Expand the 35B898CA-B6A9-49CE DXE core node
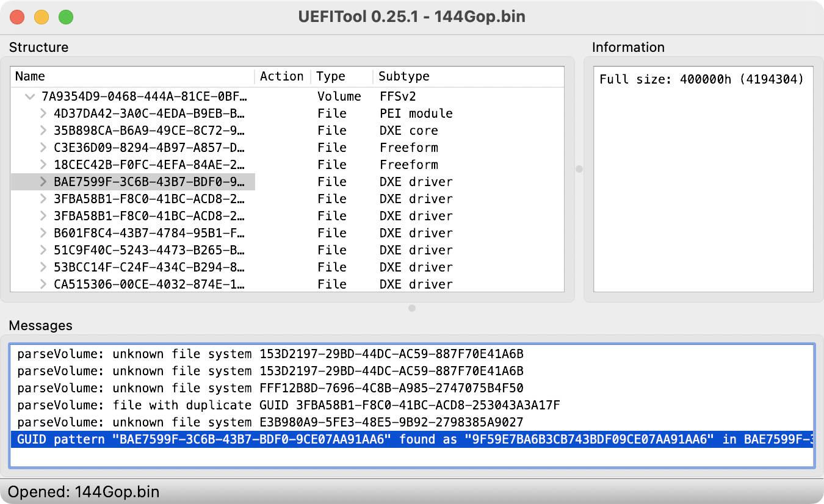 43,131
